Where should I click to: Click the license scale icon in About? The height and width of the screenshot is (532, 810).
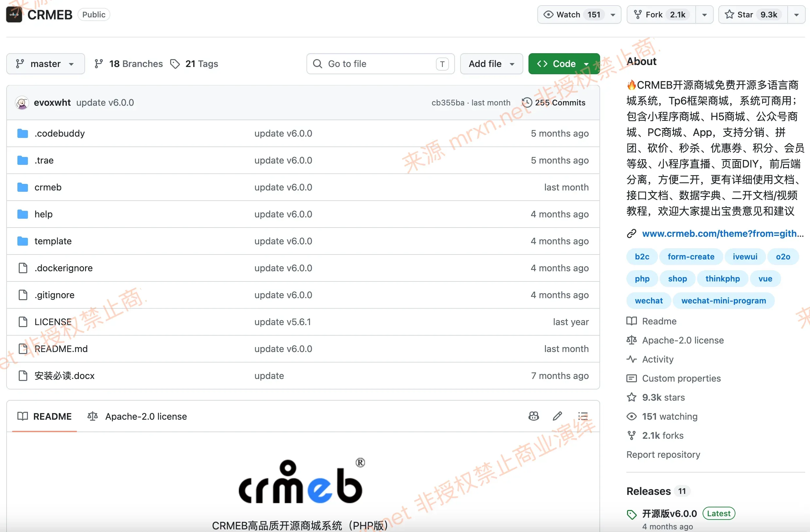[x=632, y=340]
